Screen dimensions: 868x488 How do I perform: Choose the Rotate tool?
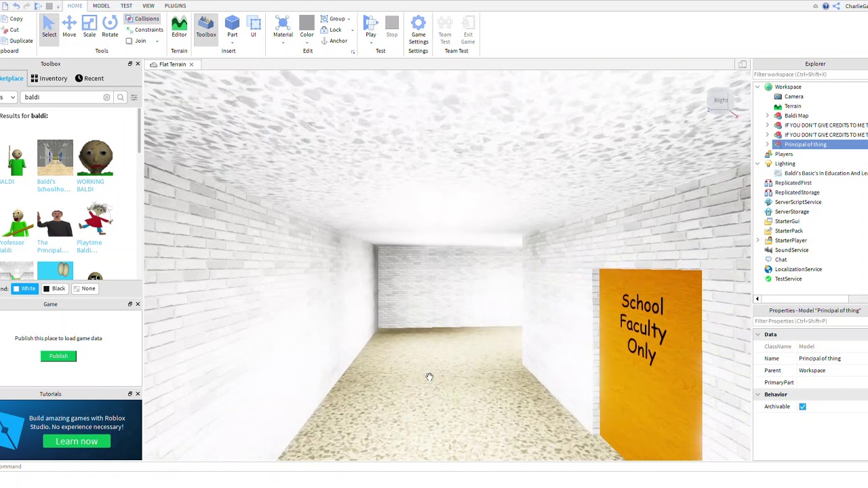(110, 27)
